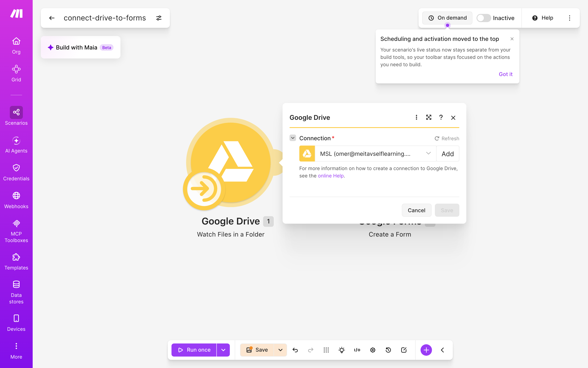The image size is (588, 368).
Task: Open Google Drive dialog three-dot menu
Action: click(x=416, y=117)
